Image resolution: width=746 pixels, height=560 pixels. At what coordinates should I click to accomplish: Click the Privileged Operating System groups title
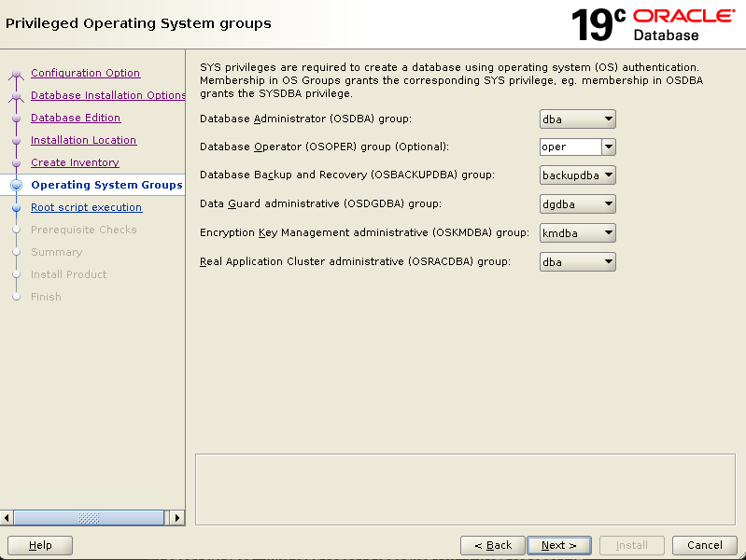pyautogui.click(x=138, y=23)
